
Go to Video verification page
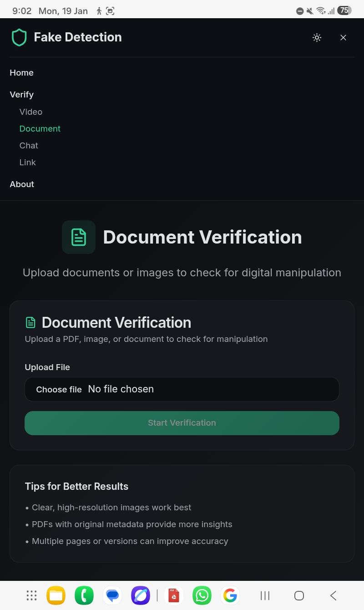tap(30, 112)
